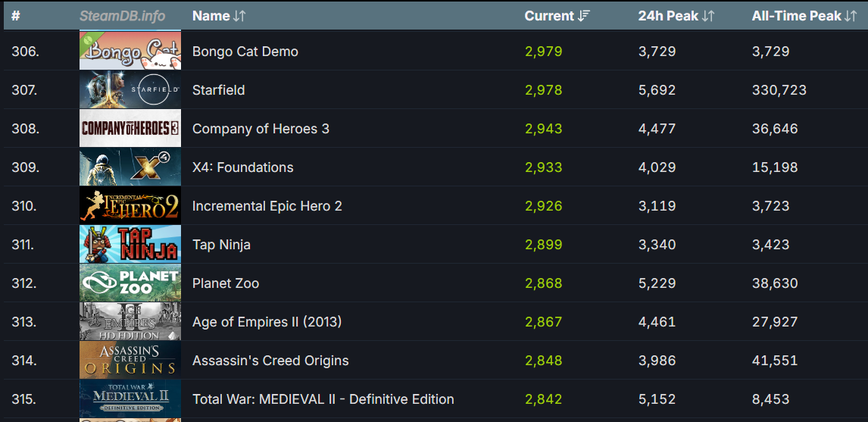The width and height of the screenshot is (868, 422).
Task: Click Current column header text
Action: click(549, 16)
